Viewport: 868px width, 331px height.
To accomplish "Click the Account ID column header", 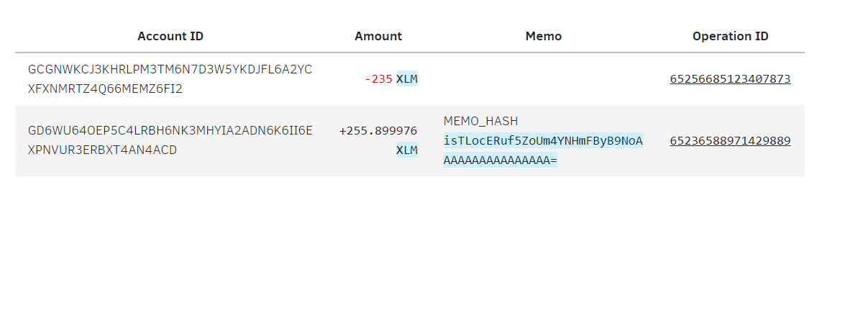I will tap(170, 36).
